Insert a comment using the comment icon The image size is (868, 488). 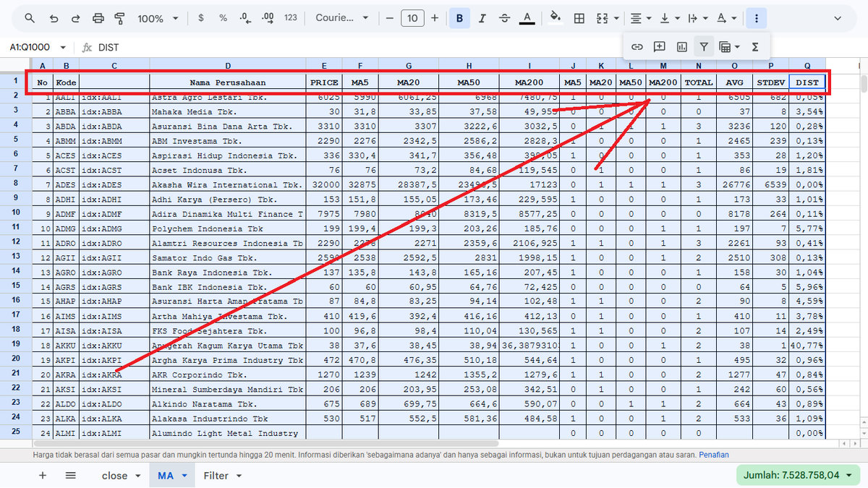tap(659, 47)
